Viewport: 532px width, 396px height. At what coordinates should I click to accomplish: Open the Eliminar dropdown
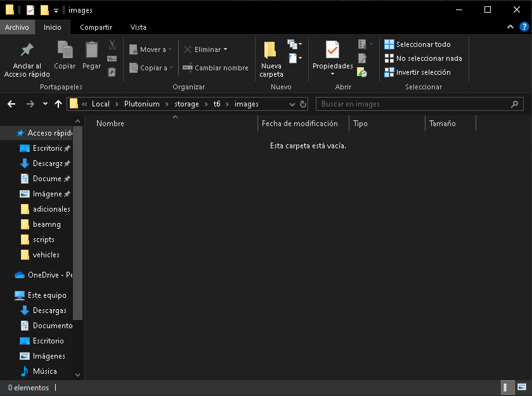point(225,49)
